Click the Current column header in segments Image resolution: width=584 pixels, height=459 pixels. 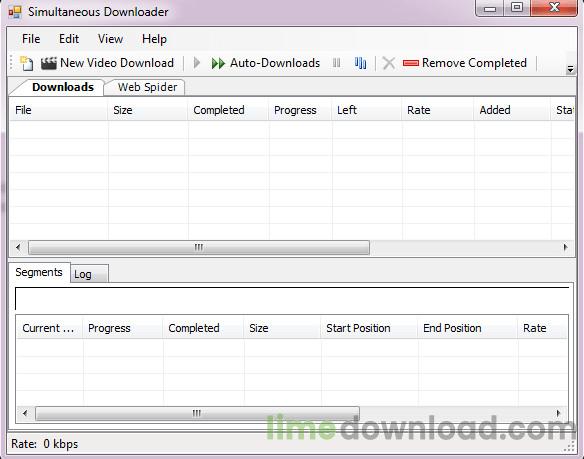click(49, 328)
